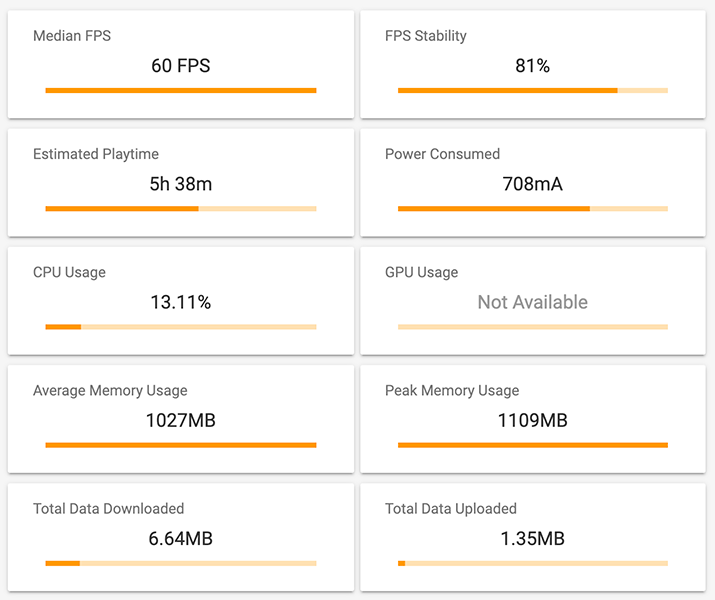Click the 1027MB average memory value
The width and height of the screenshot is (715, 600).
pyautogui.click(x=181, y=420)
